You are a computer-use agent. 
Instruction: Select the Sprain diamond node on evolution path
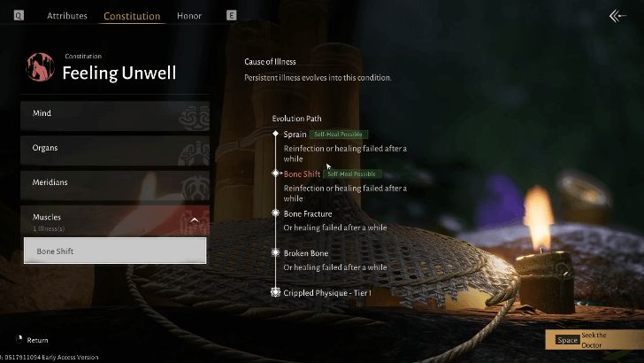coord(276,134)
